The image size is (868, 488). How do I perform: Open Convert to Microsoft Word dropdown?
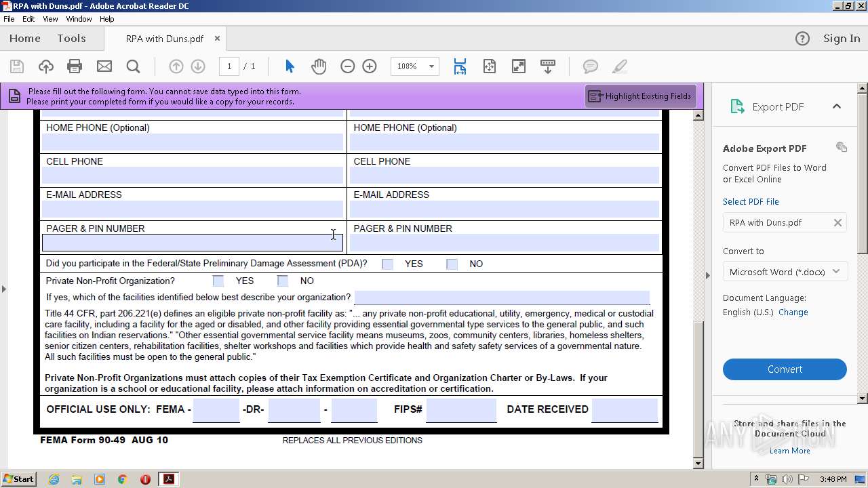click(x=785, y=272)
